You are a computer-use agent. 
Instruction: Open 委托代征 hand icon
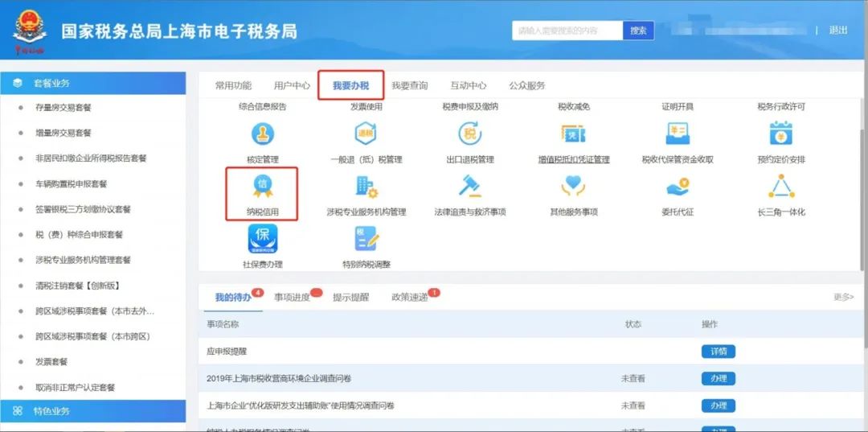click(x=678, y=187)
